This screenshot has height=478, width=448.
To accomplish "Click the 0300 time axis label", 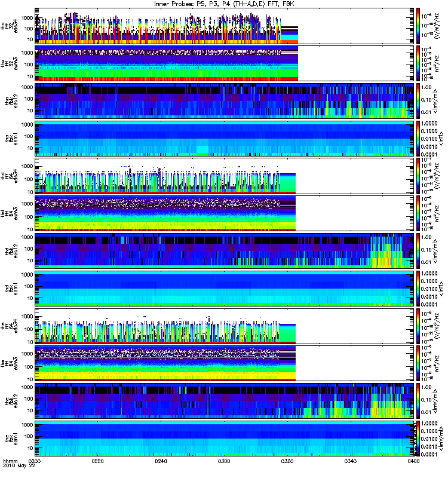I will click(x=224, y=461).
